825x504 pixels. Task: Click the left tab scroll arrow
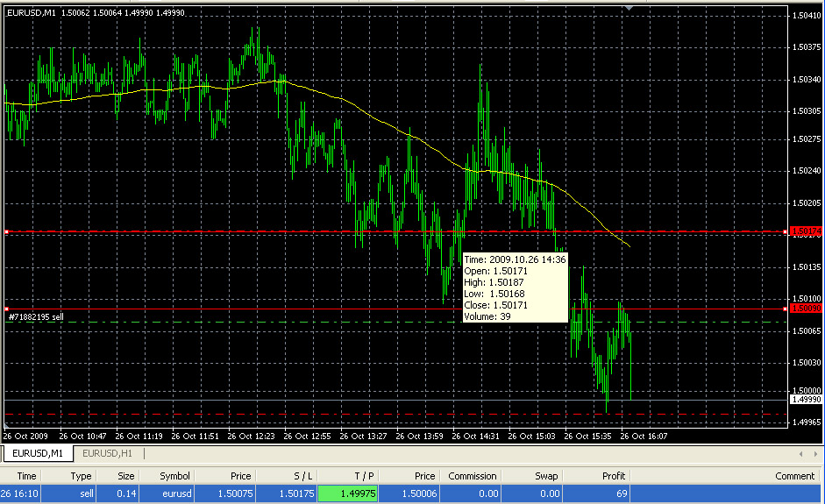(802, 454)
